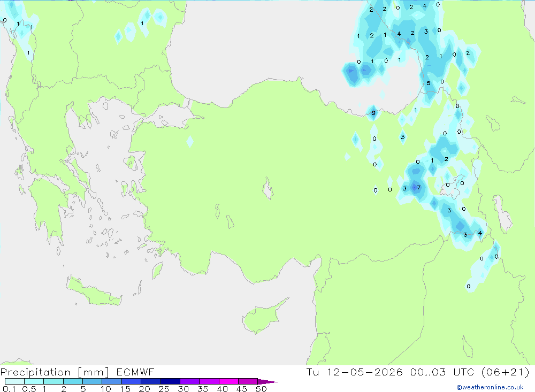Click the 0.1–0.5 mm legend color swatch
Viewport: 535px width, 392px height.
pos(14,381)
